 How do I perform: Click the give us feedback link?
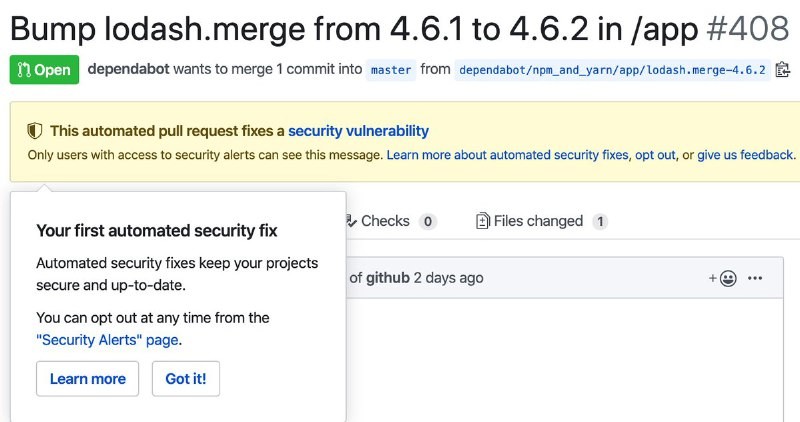746,155
